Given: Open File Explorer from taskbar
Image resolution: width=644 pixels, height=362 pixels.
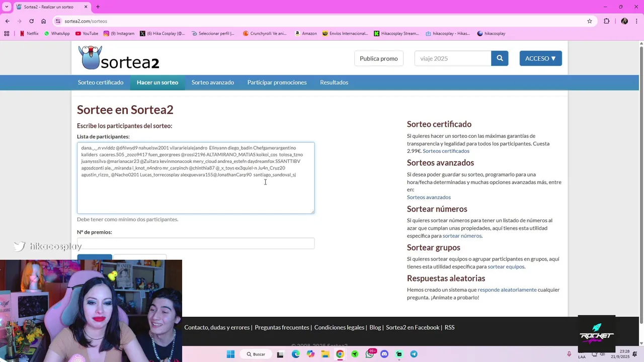Looking at the screenshot, I should (325, 354).
